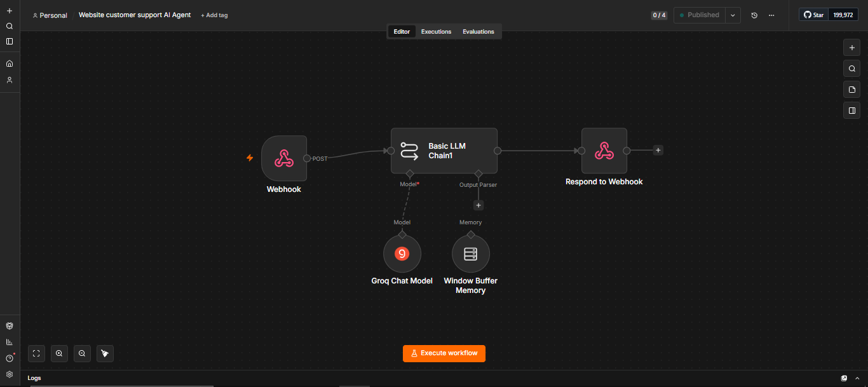
Task: Add node after Respond to Webhook output
Action: (x=658, y=151)
